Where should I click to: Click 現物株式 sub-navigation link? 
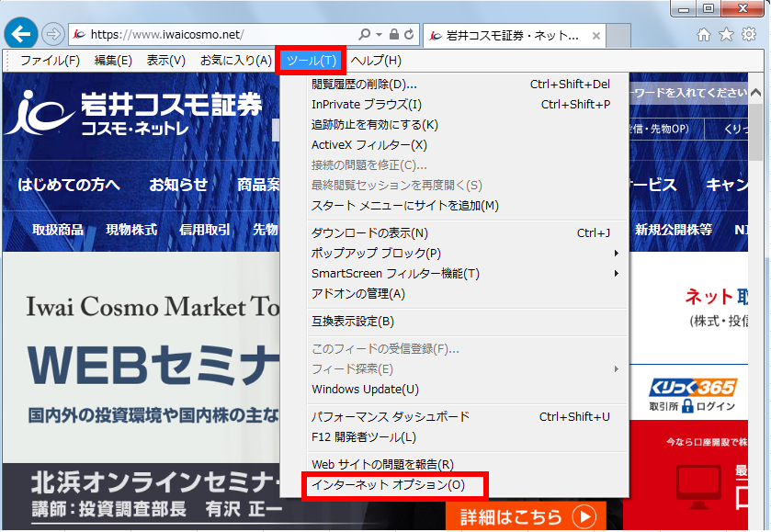point(131,229)
